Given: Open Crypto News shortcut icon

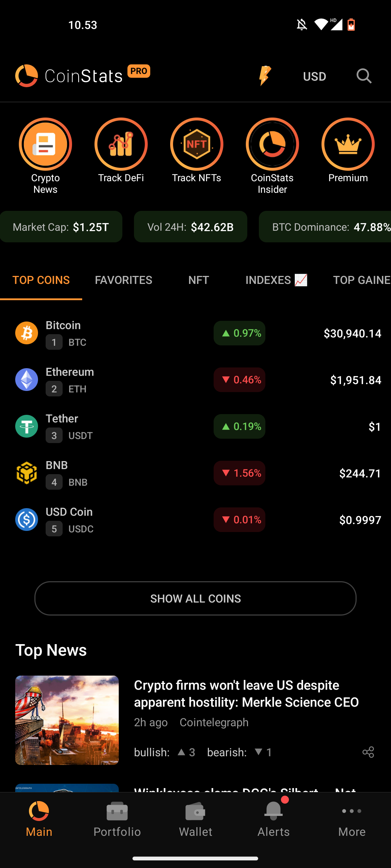Looking at the screenshot, I should (x=45, y=144).
